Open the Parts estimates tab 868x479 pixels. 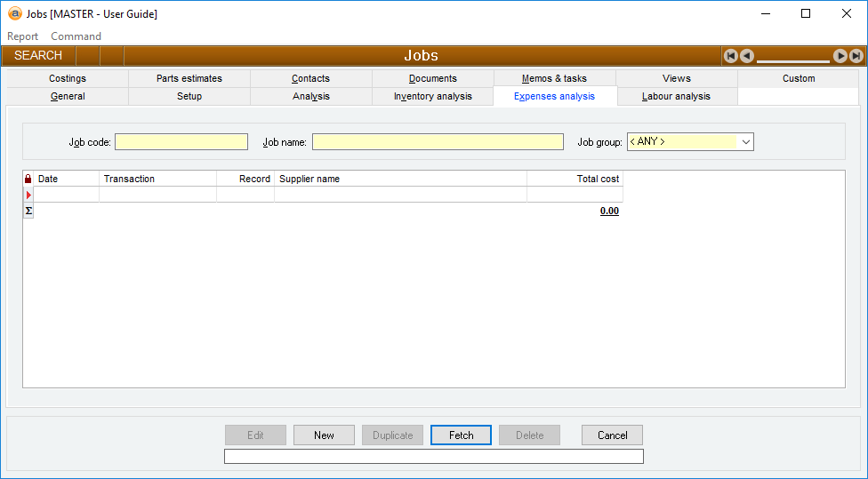189,78
